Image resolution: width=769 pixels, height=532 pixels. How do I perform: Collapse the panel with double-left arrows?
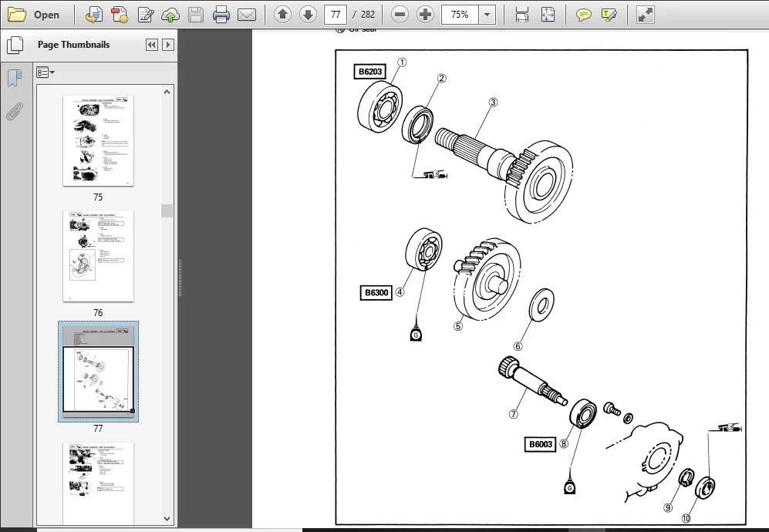coord(151,45)
